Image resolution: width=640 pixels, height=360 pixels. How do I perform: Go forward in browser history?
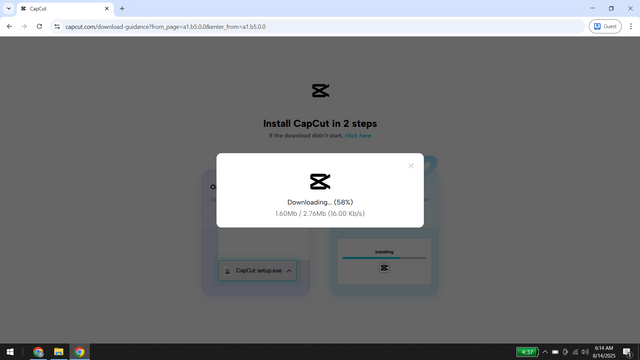tap(24, 27)
